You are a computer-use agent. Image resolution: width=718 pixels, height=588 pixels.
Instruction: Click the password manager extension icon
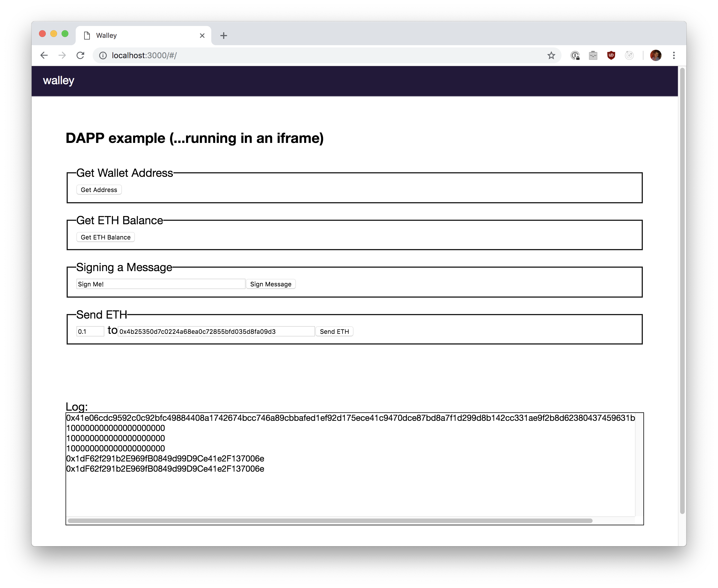coord(575,55)
